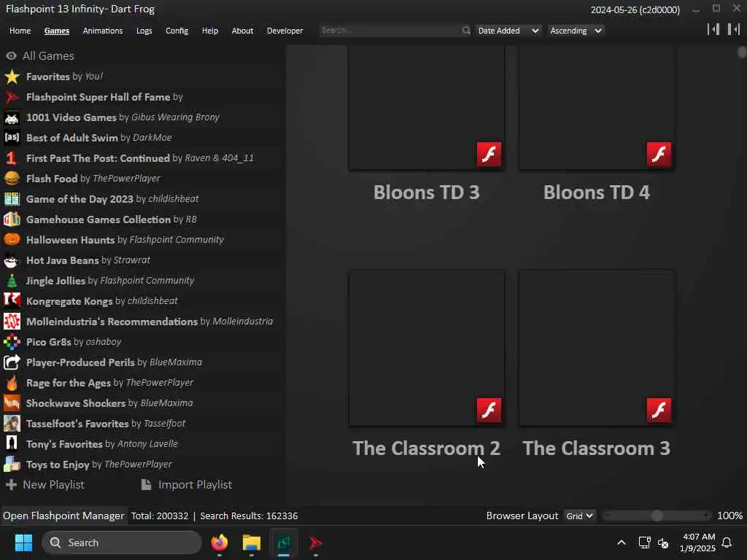Select the All Games label

click(49, 56)
